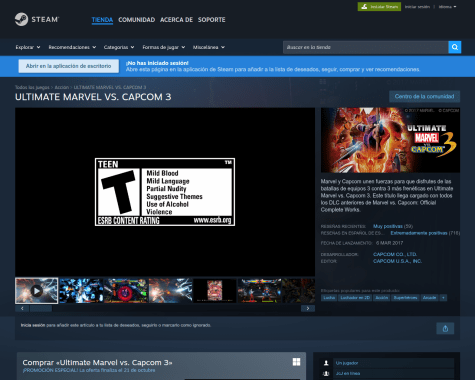The image size is (475, 380).
Task: Open the Iniciar sesión link at top
Action: click(x=417, y=7)
